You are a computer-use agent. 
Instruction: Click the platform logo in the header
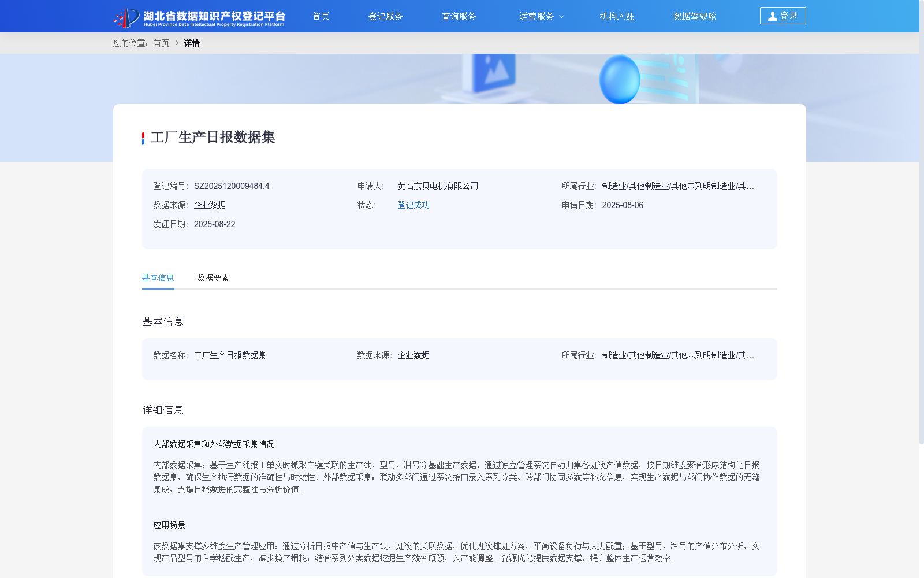point(199,17)
